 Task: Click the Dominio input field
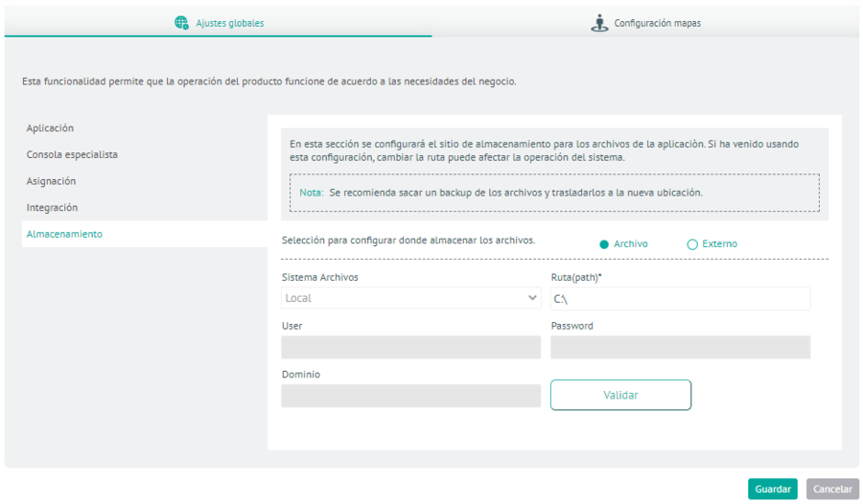pos(411,396)
